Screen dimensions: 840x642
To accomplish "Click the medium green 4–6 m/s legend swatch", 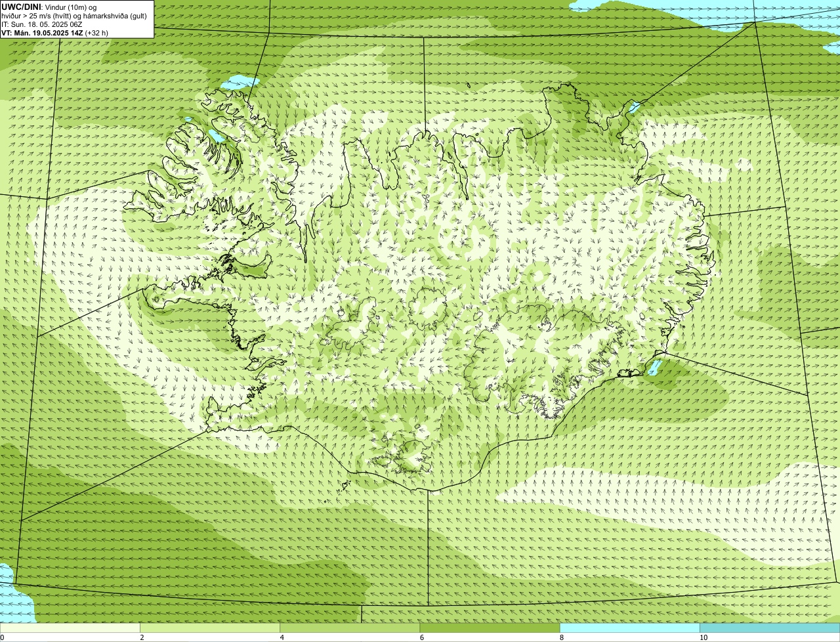I will 350,628.
